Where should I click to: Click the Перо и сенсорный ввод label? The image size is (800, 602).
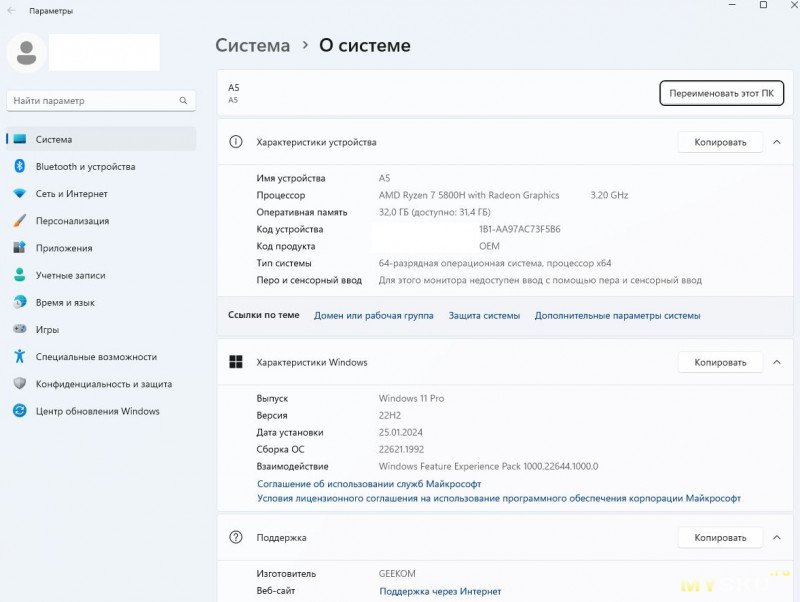(309, 280)
